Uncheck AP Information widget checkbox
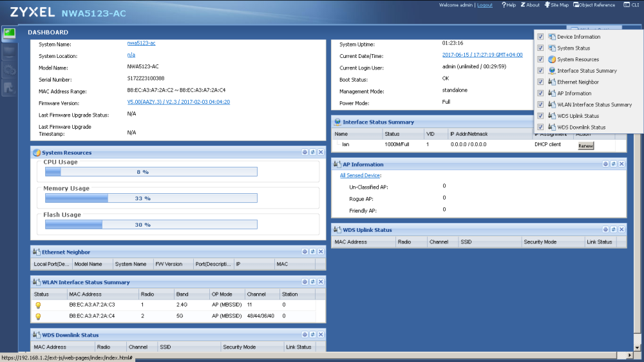 [x=540, y=93]
